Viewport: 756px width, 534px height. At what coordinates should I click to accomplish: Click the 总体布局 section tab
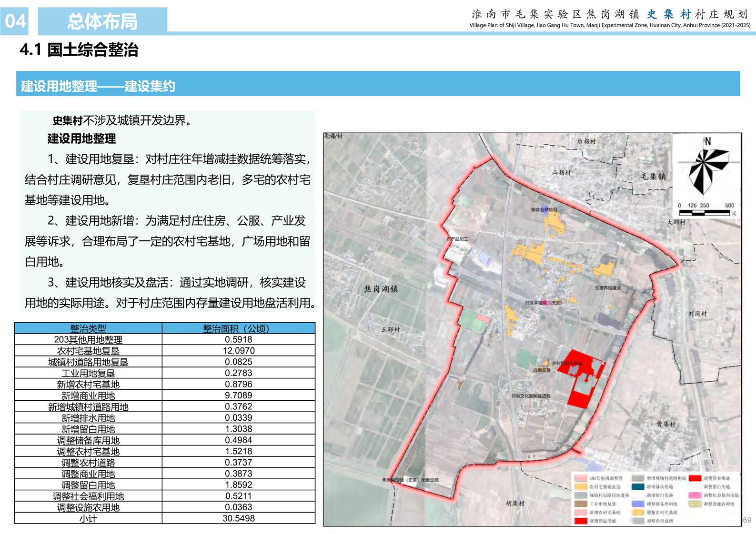[102, 21]
